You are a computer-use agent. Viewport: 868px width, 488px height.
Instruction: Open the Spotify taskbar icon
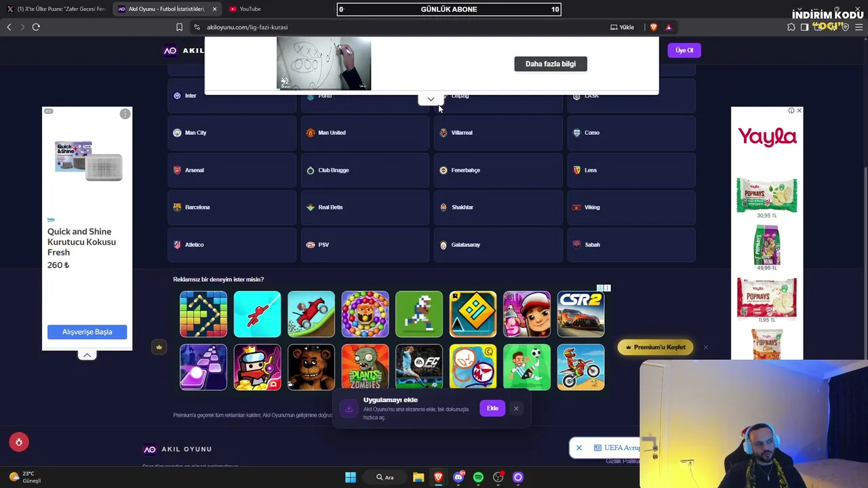(478, 477)
